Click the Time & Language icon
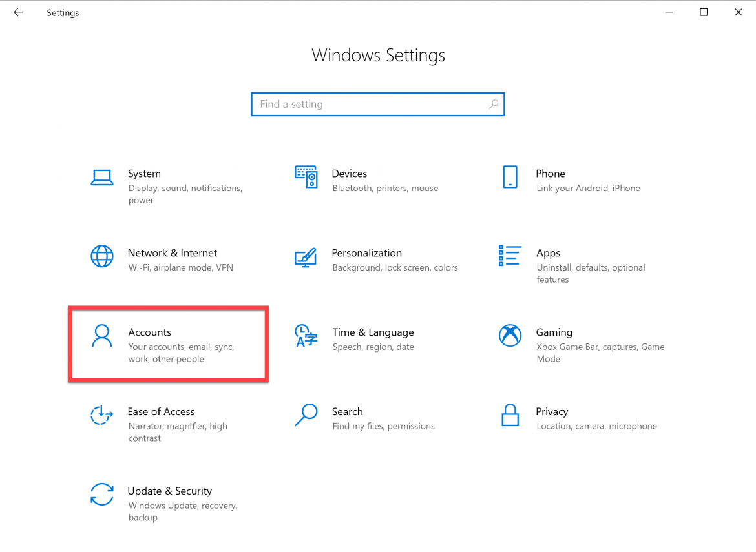The width and height of the screenshot is (756, 552). click(306, 336)
